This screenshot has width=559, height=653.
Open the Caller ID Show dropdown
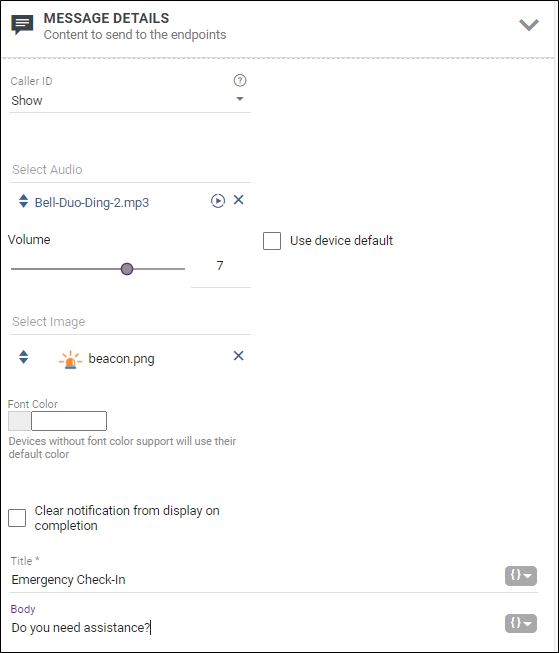point(130,100)
